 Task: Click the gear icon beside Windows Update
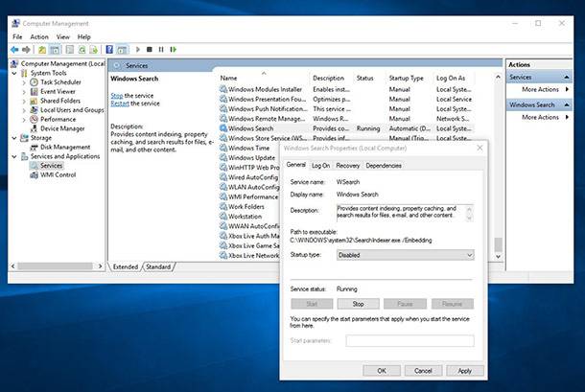click(x=223, y=158)
